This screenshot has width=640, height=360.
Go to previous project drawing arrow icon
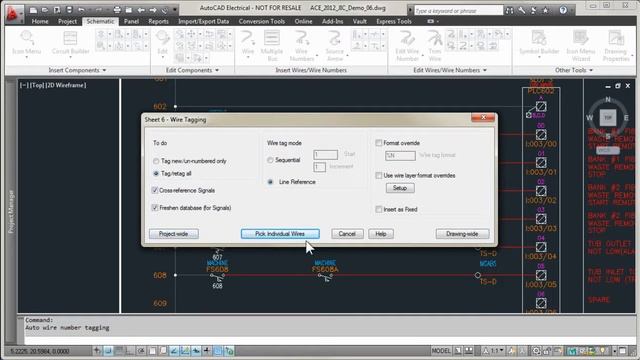pyautogui.click(x=141, y=10)
